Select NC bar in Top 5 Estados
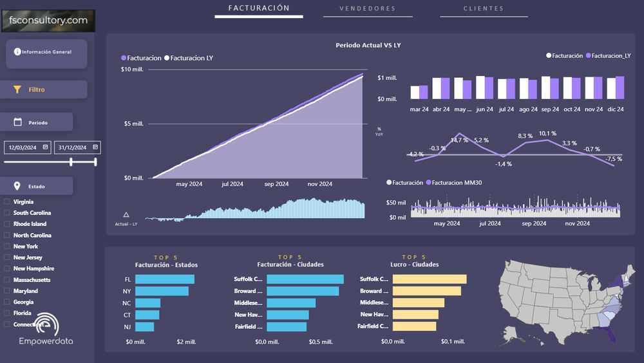The width and height of the screenshot is (644, 363). pos(148,303)
